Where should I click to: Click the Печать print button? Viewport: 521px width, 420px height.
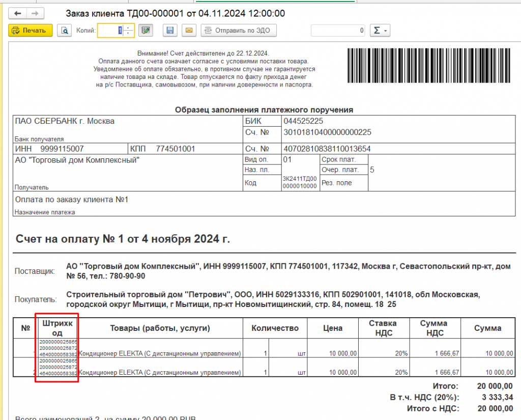pos(30,30)
